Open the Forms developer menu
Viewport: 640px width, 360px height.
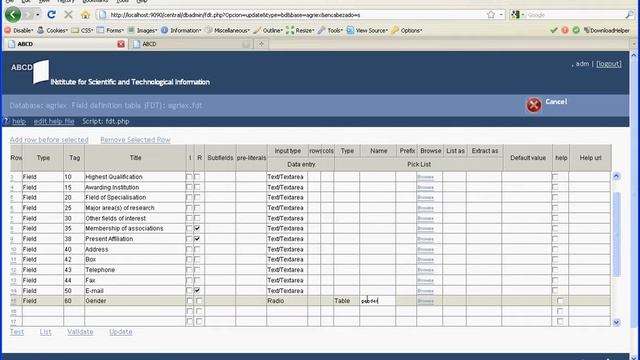tap(110, 30)
